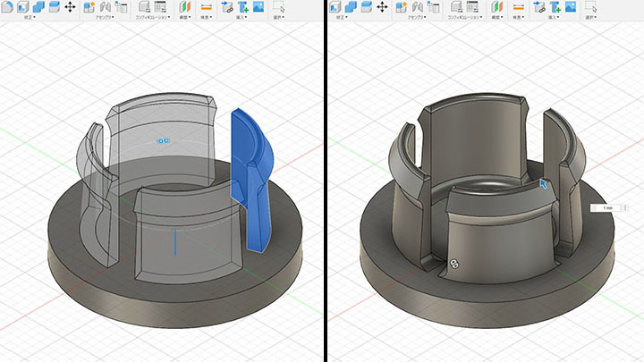The width and height of the screenshot is (644, 362).
Task: Open the 挿入 dropdown in right view
Action: click(x=554, y=17)
